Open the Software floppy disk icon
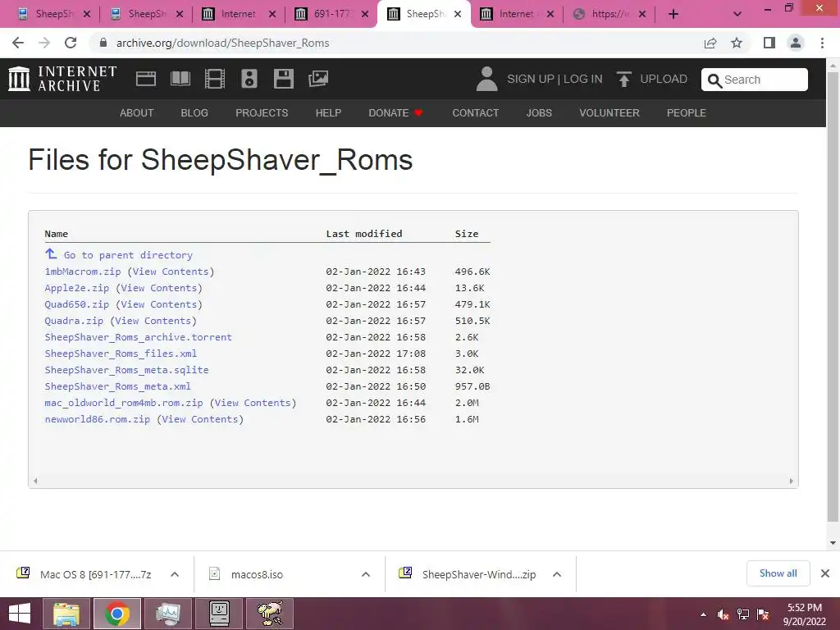Screen dimensions: 840x630 pyautogui.click(x=283, y=79)
